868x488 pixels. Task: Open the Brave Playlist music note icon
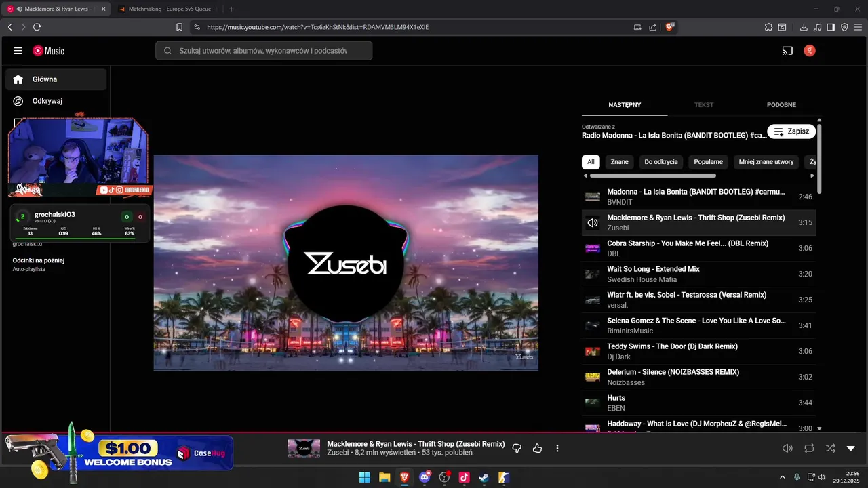tap(817, 27)
